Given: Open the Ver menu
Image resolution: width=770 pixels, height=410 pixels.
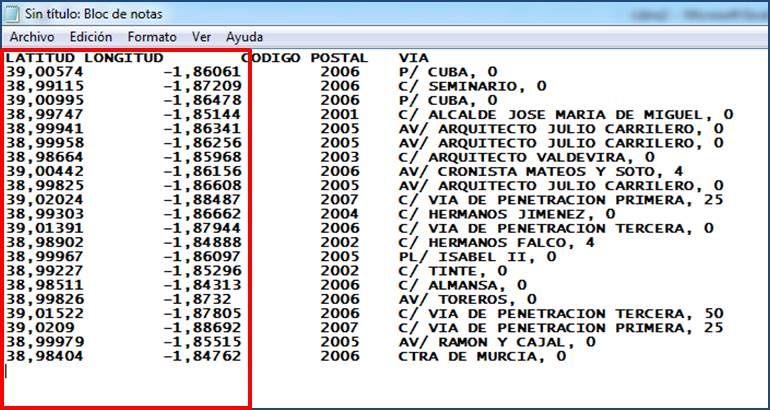Looking at the screenshot, I should pyautogui.click(x=201, y=36).
